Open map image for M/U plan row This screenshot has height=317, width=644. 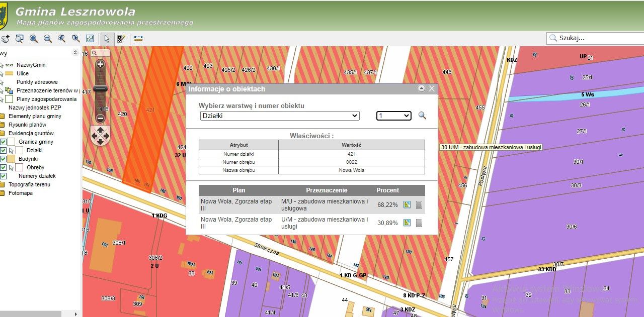[x=407, y=204]
